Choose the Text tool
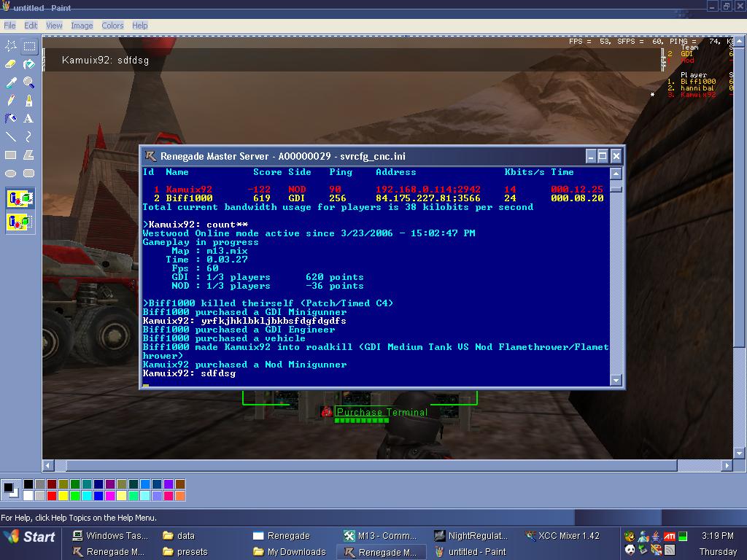 (x=28, y=118)
